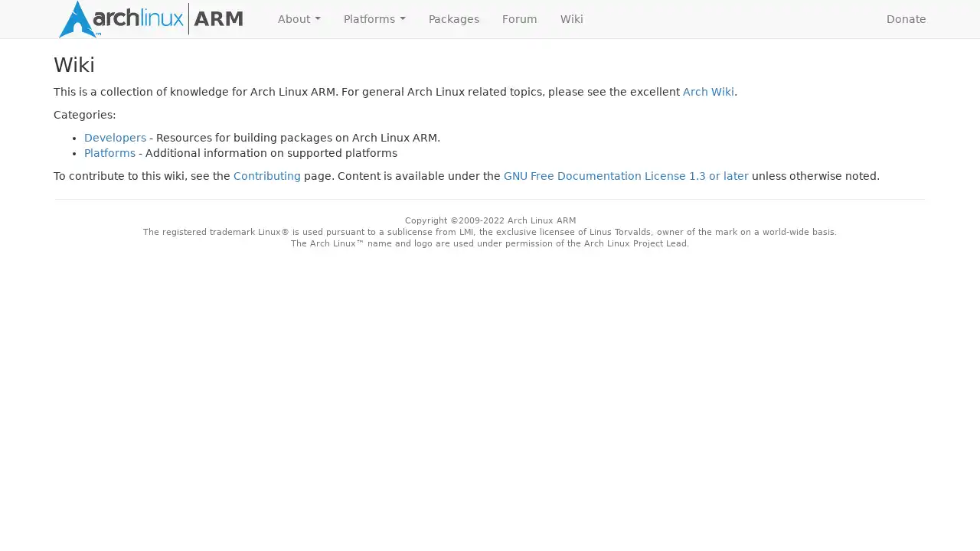Open the Contributing page link
This screenshot has height=551, width=980.
[x=266, y=176]
